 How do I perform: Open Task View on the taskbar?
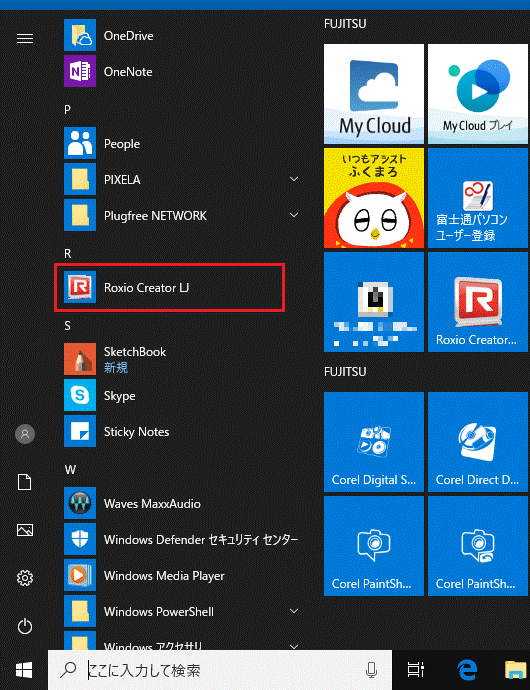(415, 670)
